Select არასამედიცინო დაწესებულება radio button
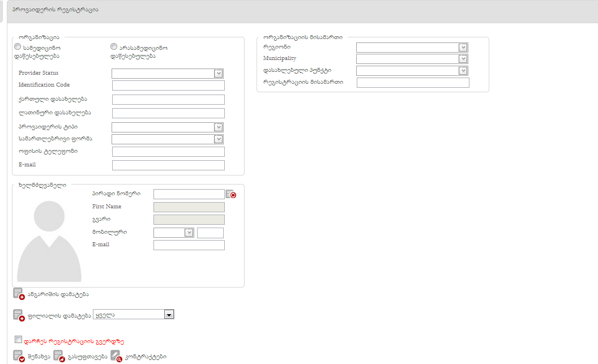Screen dimensions: 598x364 click(114, 47)
